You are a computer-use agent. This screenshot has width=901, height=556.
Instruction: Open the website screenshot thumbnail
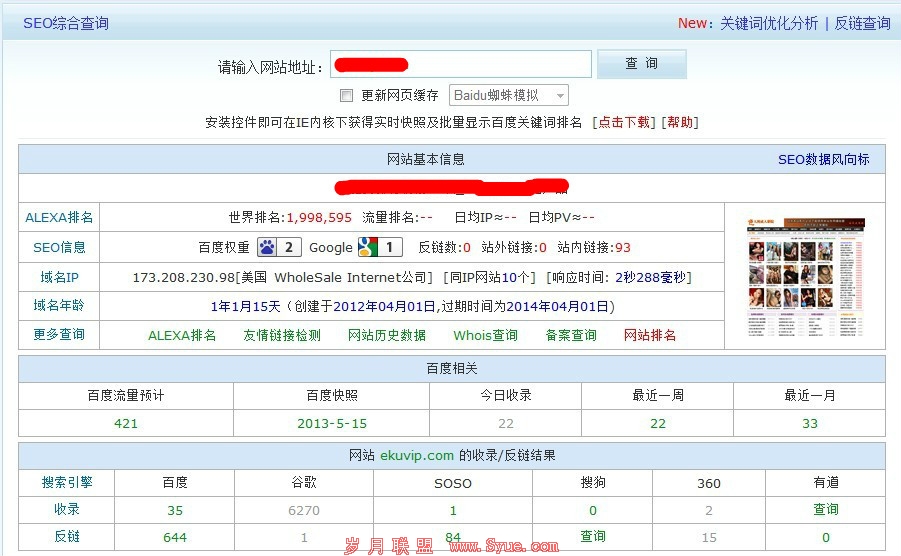805,277
